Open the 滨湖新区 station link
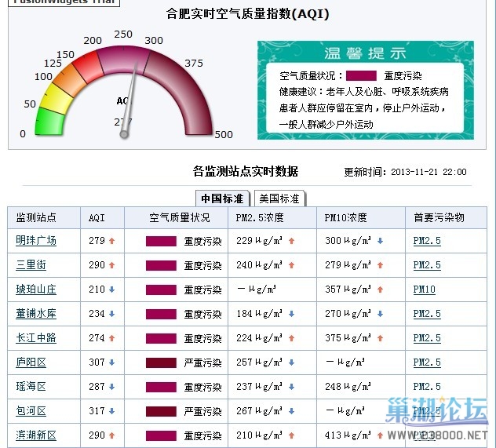496x448 pixels. [x=36, y=435]
